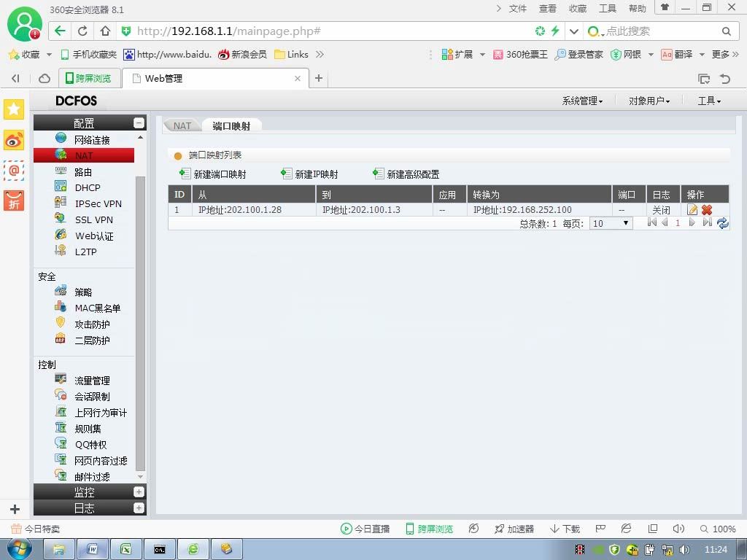Open 会话限制 icon

[61, 394]
